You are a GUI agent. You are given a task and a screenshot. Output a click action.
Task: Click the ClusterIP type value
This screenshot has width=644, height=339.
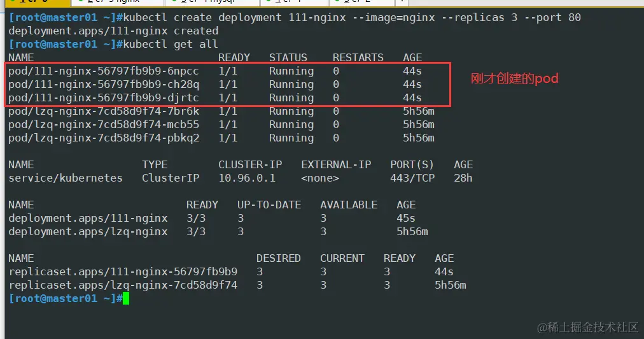point(171,178)
